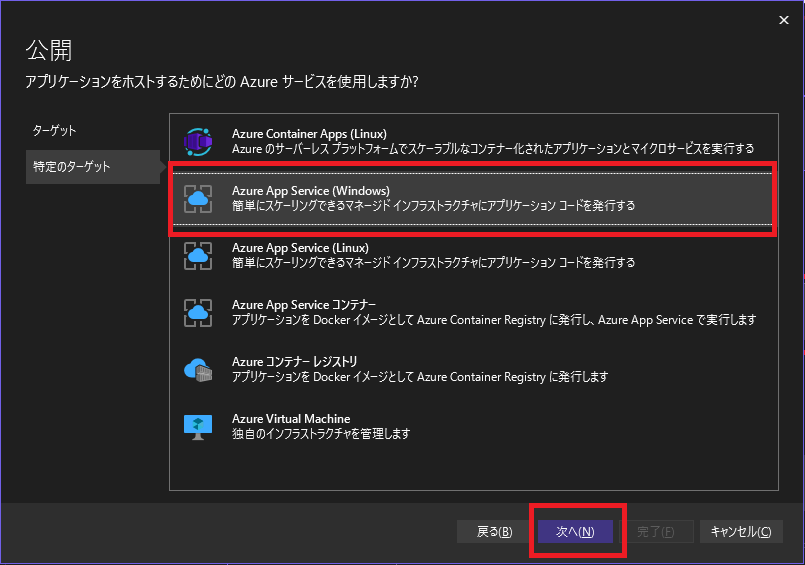Image resolution: width=805 pixels, height=565 pixels.
Task: Select Azure App Service (Windows) title
Action: coord(311,191)
